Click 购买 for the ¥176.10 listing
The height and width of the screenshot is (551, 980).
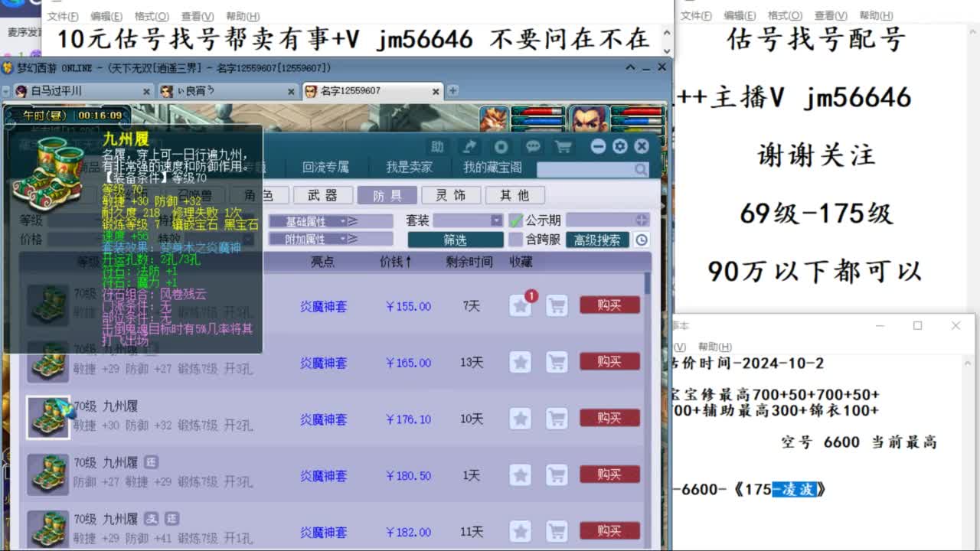point(609,419)
